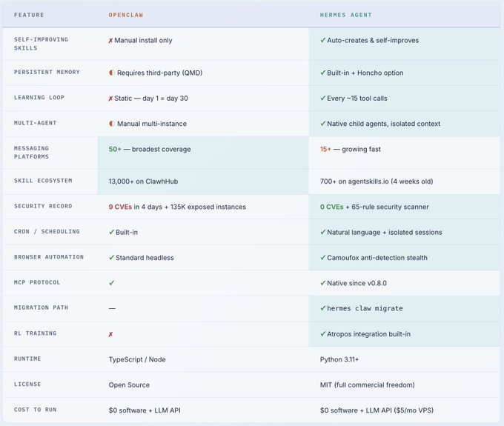Click the half-circle icon beside Manual multi-instance
The height and width of the screenshot is (426, 504).
111,124
